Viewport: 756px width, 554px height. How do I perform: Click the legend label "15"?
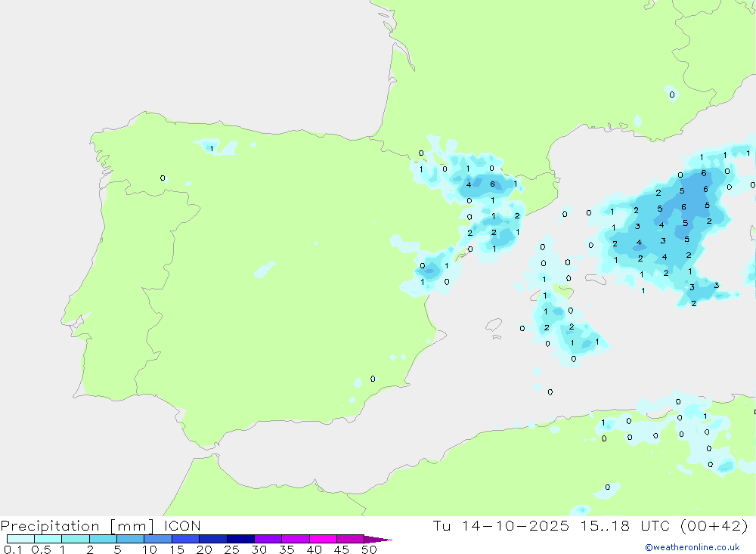177,549
